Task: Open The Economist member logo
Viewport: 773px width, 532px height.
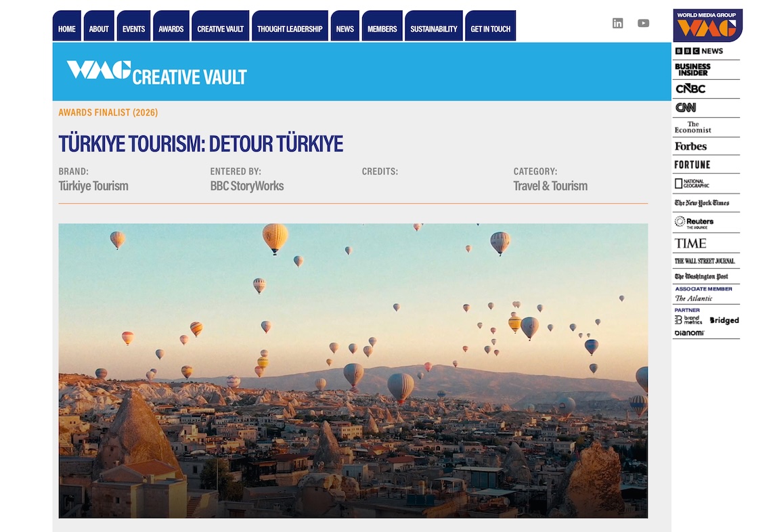Action: click(x=692, y=127)
